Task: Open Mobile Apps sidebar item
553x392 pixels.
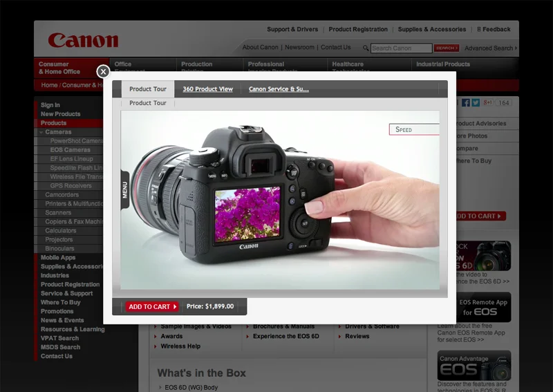Action: coord(58,258)
